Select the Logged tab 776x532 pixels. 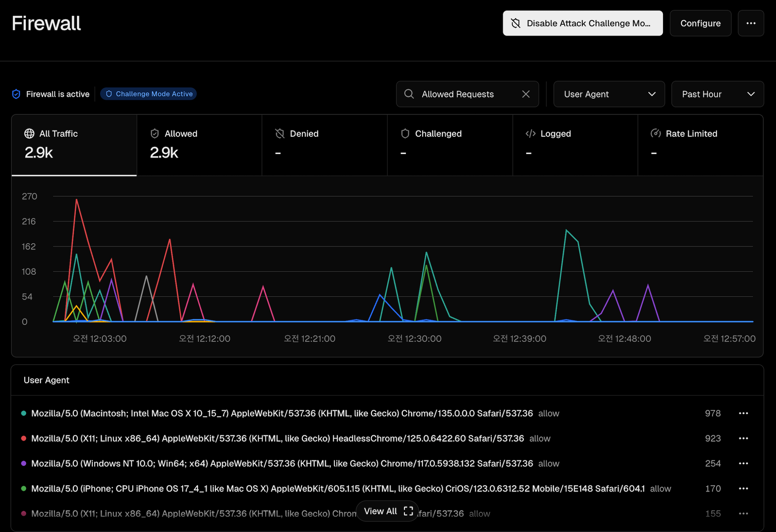[x=575, y=145]
